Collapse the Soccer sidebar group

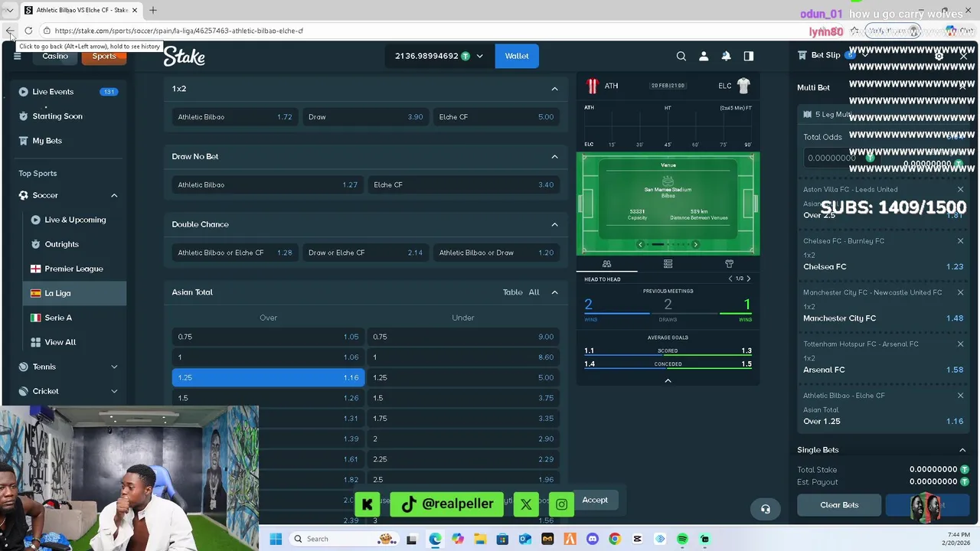pos(114,195)
